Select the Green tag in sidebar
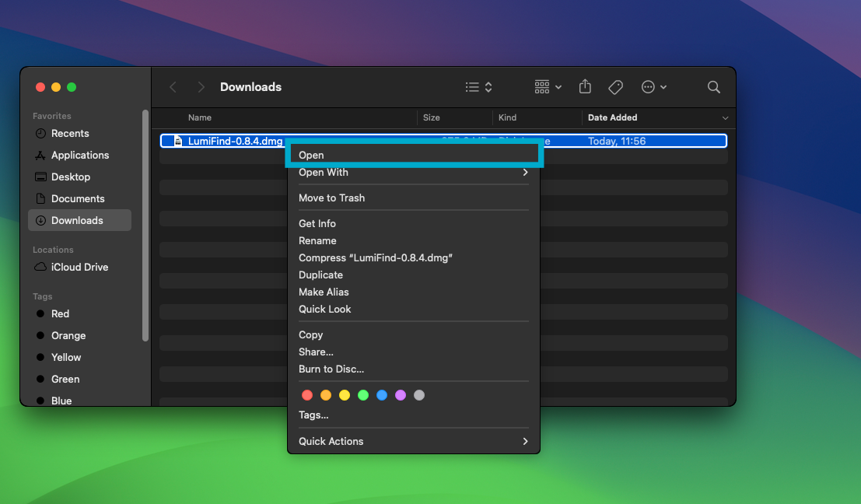This screenshot has height=504, width=861. click(79, 379)
